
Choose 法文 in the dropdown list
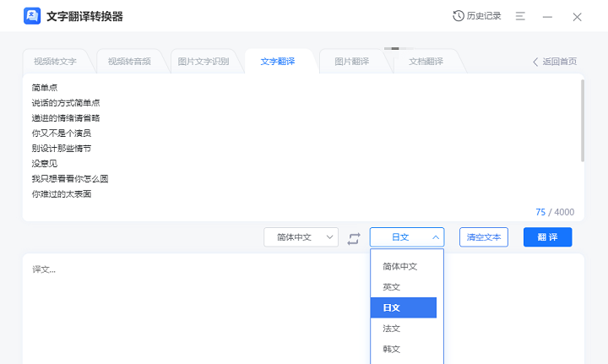404,329
